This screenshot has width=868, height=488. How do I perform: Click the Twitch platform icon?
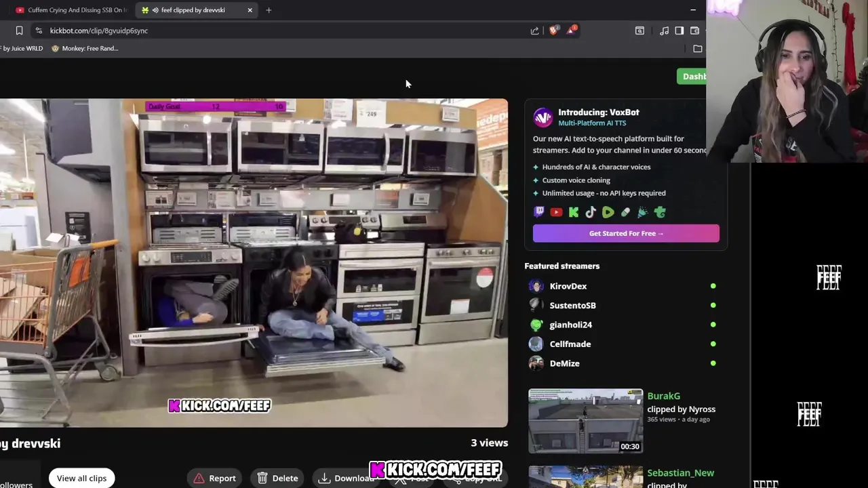539,212
